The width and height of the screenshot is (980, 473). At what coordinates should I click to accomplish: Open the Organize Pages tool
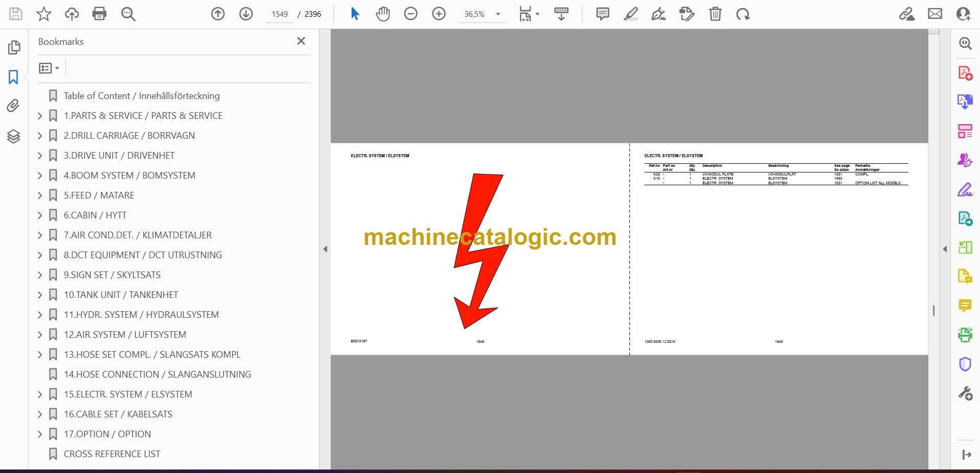click(965, 131)
